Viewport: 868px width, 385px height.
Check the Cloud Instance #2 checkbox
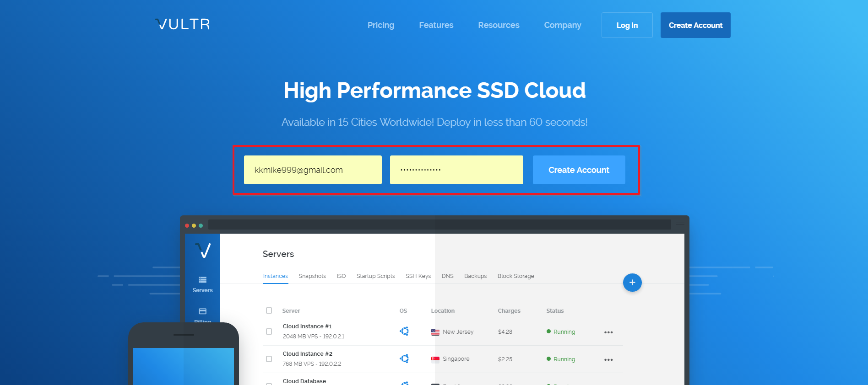(x=269, y=359)
